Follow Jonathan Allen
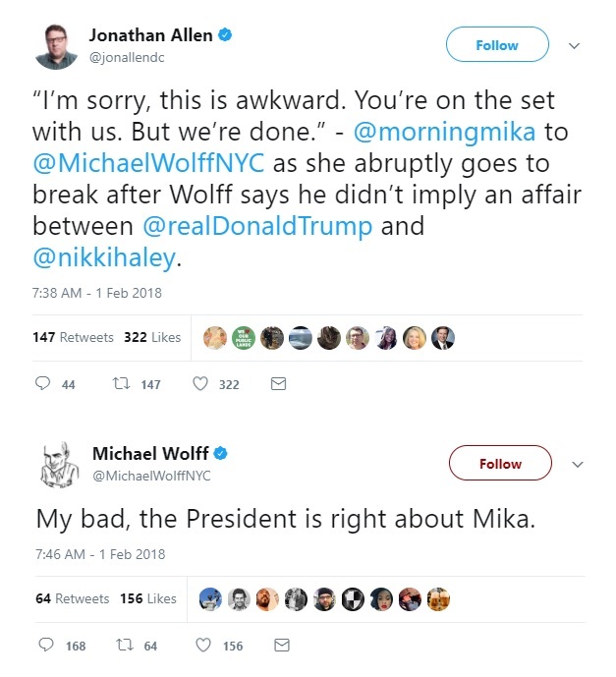The height and width of the screenshot is (677, 616). [496, 45]
